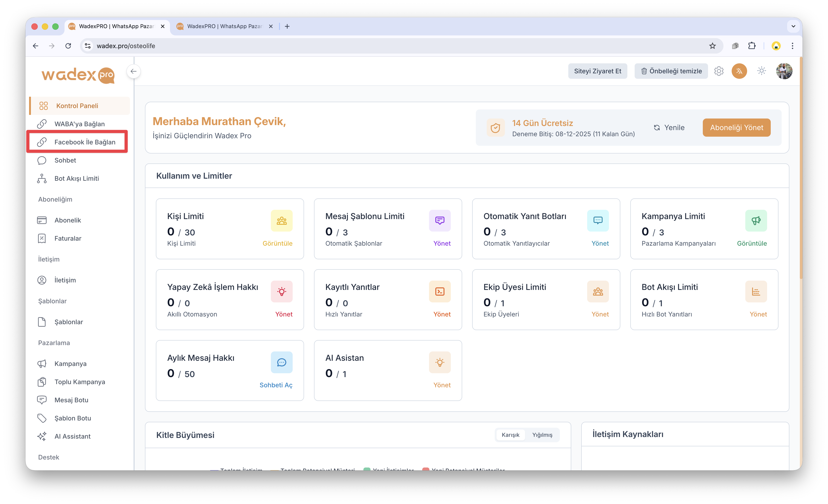Open the browser tab list dropdown
The image size is (828, 504).
click(x=793, y=26)
